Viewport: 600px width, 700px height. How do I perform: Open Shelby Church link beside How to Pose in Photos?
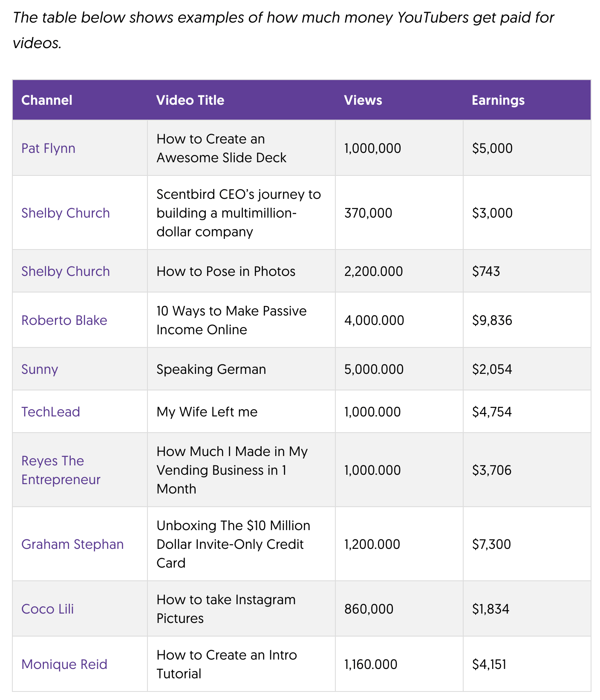coord(66,271)
